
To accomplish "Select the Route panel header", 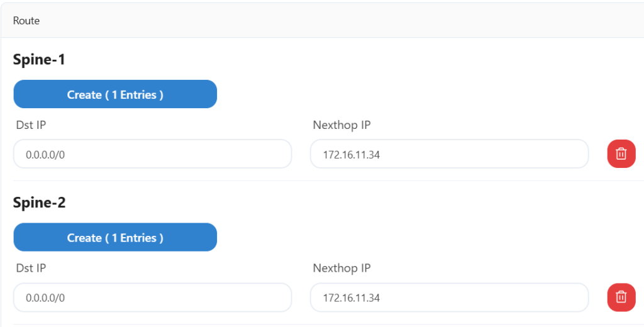I will [x=26, y=21].
